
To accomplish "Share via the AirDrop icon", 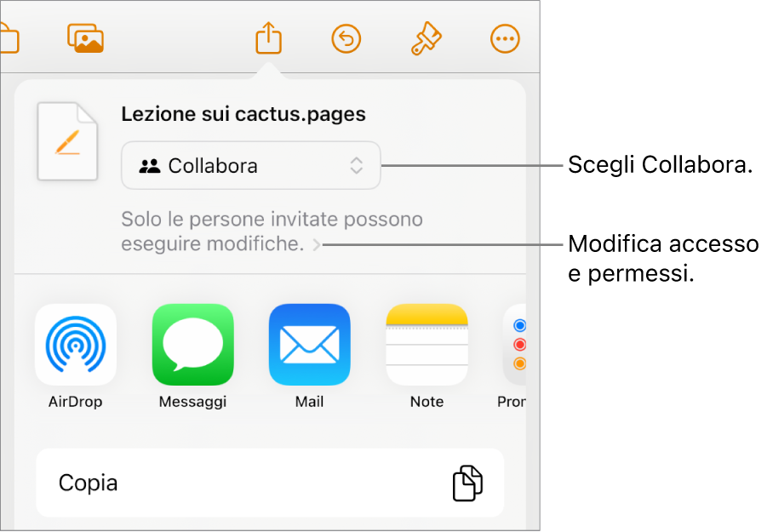I will point(76,344).
